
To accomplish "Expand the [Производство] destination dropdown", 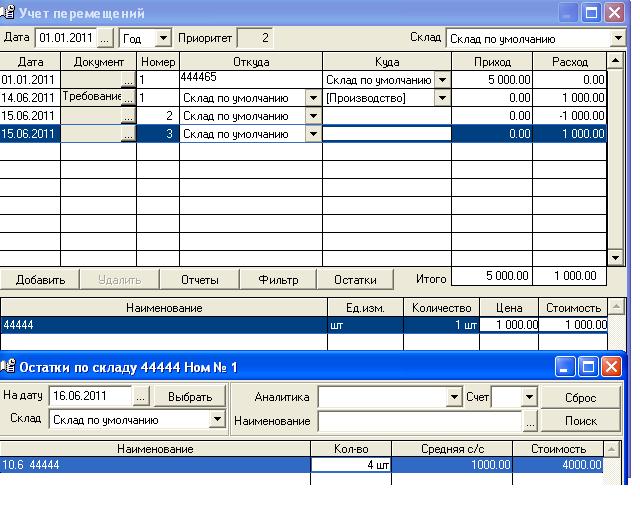I will (442, 98).
